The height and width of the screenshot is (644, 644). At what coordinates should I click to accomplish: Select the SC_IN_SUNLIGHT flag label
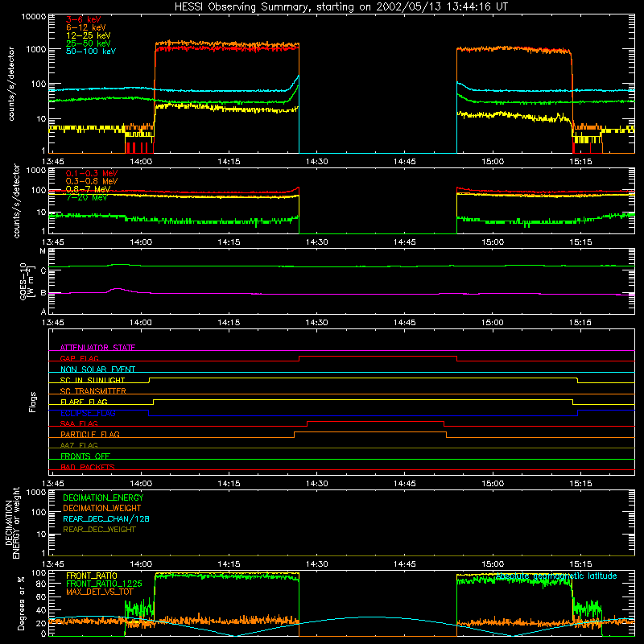point(93,380)
